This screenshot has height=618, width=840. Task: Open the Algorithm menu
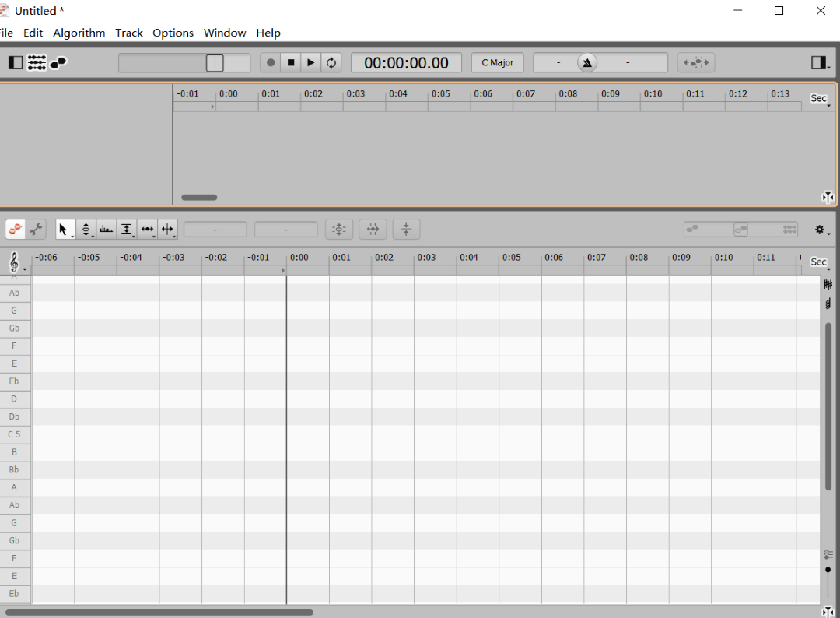[x=79, y=33]
